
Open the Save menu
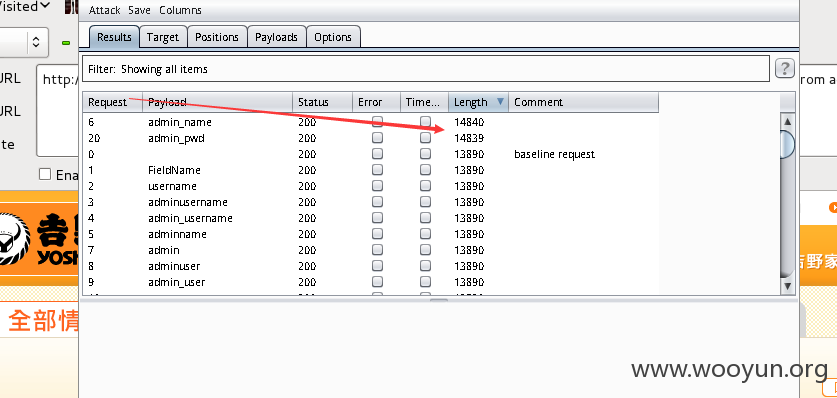(139, 10)
